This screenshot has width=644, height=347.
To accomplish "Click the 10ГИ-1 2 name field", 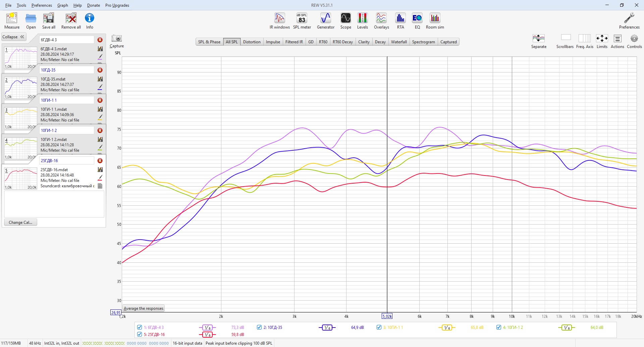I will click(x=67, y=131).
